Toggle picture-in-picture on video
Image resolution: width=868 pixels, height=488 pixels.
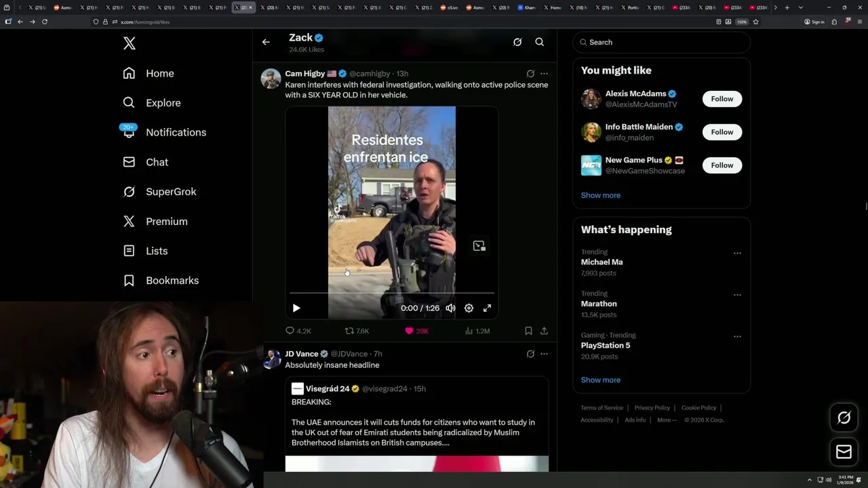479,246
